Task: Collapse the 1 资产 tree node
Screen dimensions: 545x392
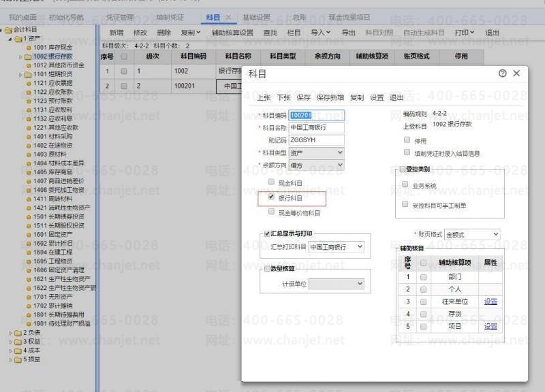Action: tap(10, 39)
